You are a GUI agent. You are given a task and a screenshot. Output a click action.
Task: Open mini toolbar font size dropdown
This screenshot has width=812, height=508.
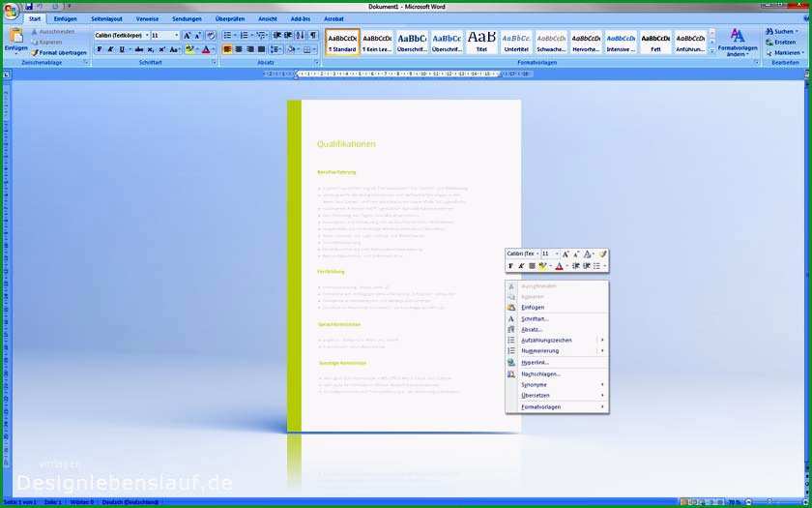[x=557, y=254]
